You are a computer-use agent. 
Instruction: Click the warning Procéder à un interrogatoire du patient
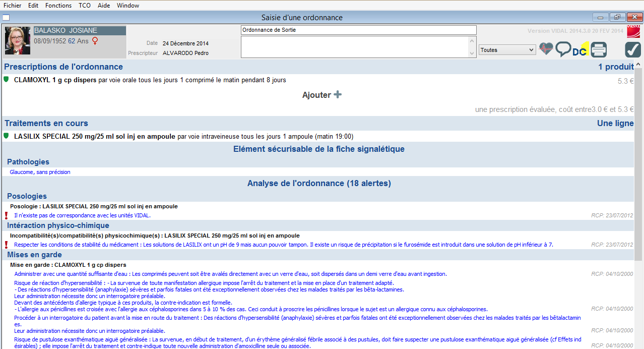click(297, 324)
